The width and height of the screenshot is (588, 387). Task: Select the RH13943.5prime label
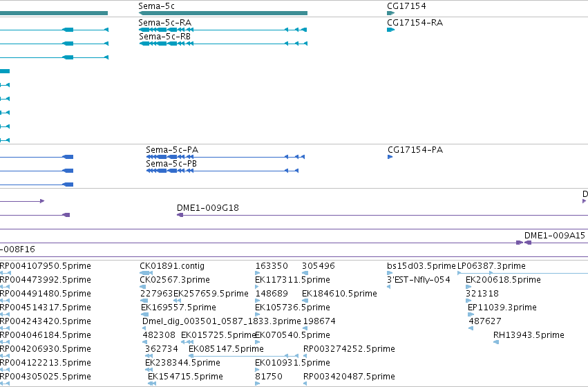click(529, 335)
